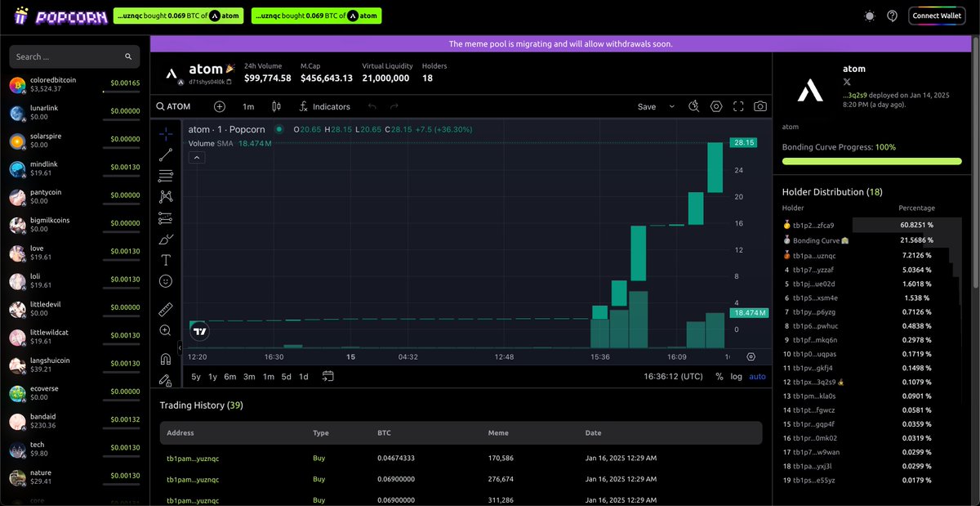Open atom's X social link
This screenshot has height=506, width=980.
pyautogui.click(x=847, y=83)
